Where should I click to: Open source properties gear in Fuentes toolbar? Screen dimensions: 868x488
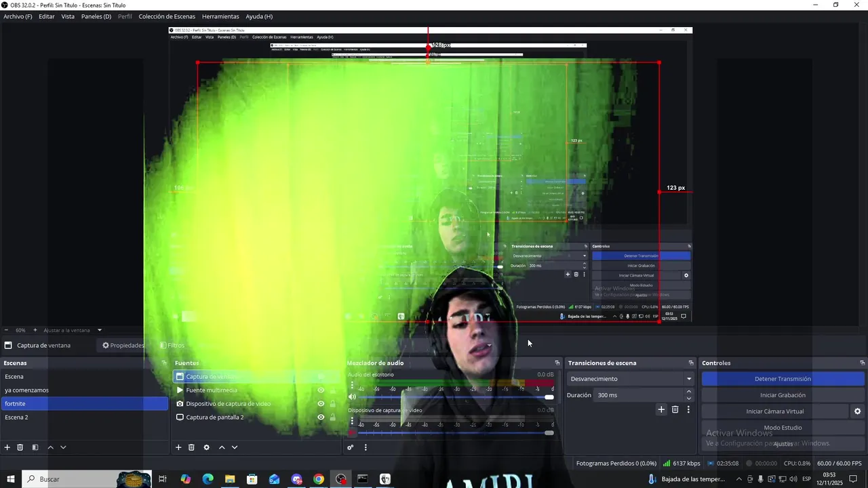coord(207,447)
